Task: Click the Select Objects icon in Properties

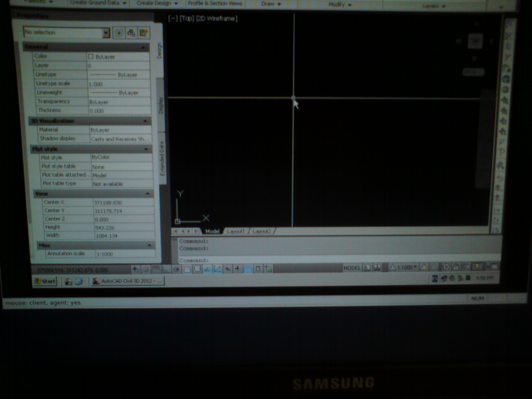Action: click(131, 33)
